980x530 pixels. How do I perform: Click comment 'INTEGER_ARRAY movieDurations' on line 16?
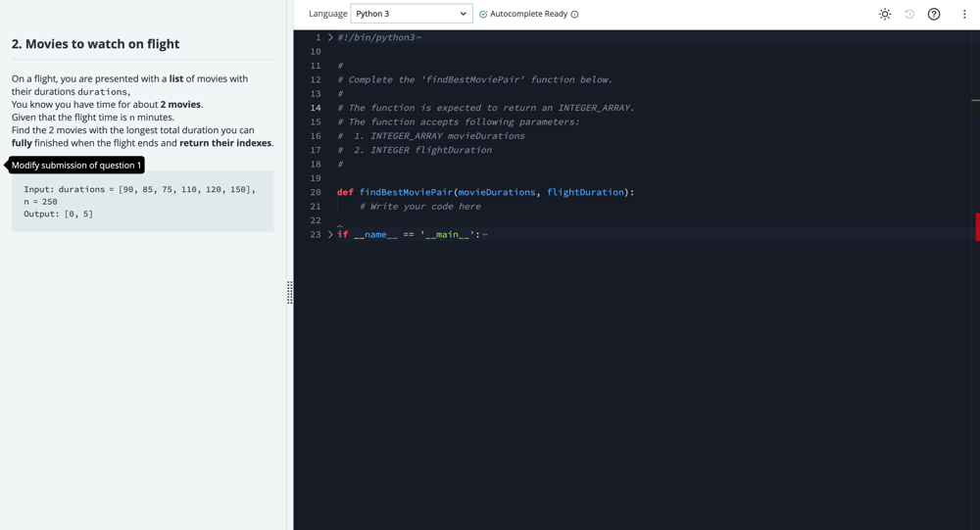tap(448, 136)
